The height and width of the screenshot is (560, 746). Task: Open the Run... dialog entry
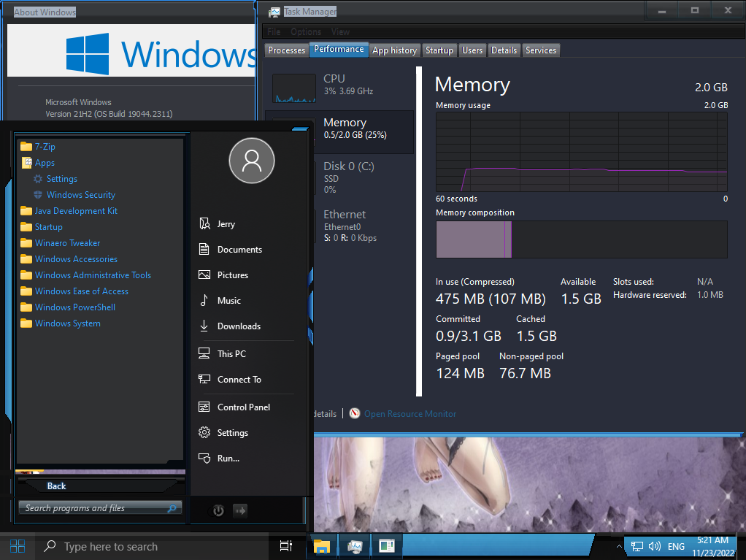point(219,459)
